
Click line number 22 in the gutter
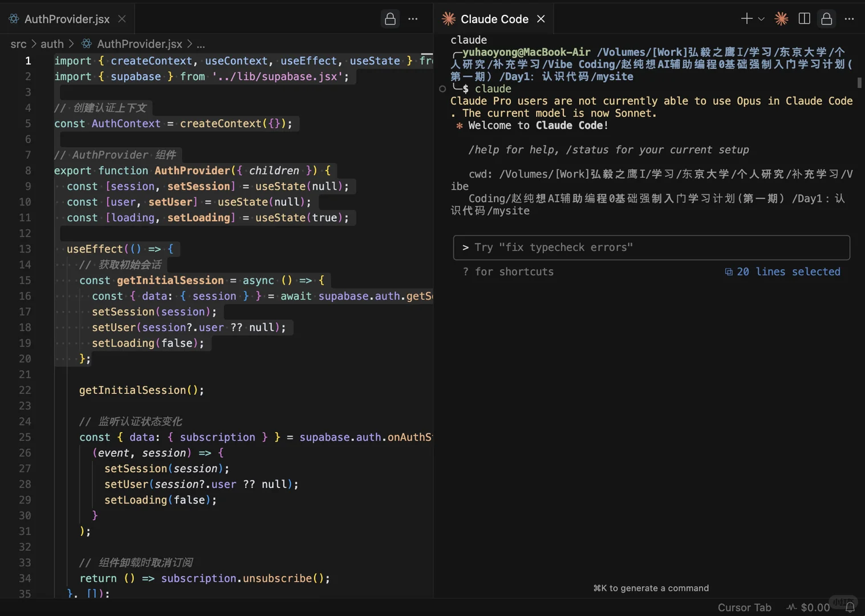click(25, 390)
